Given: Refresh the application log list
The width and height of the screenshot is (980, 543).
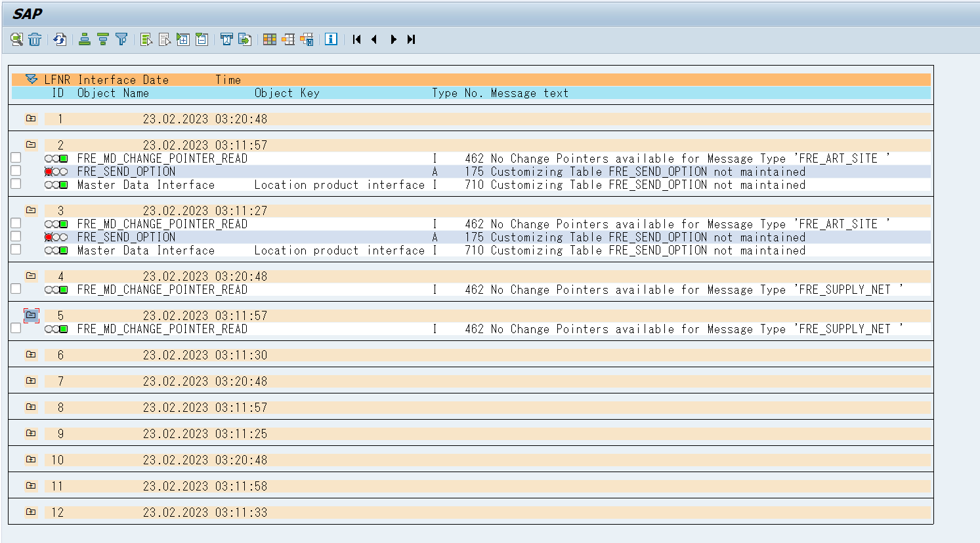Looking at the screenshot, I should pyautogui.click(x=59, y=39).
